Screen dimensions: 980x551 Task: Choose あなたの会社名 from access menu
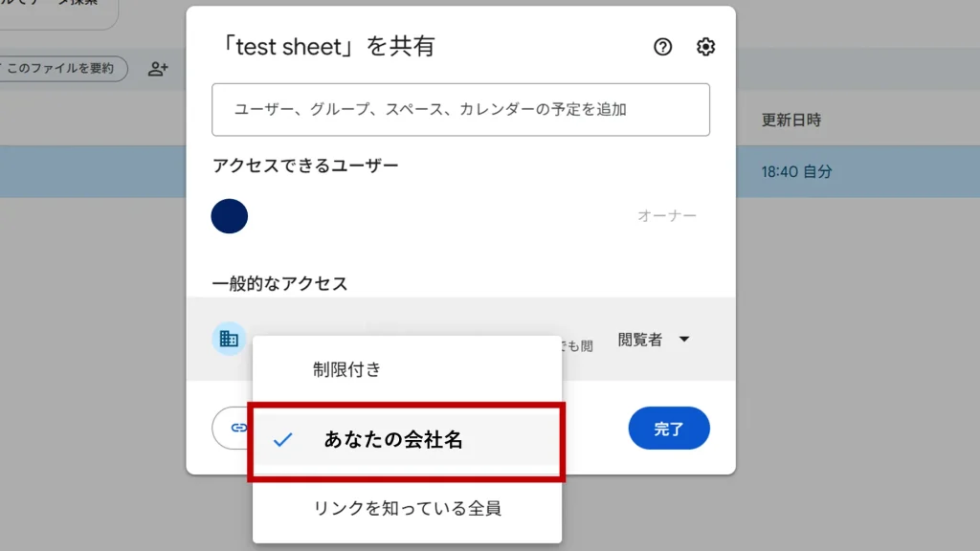pyautogui.click(x=392, y=440)
